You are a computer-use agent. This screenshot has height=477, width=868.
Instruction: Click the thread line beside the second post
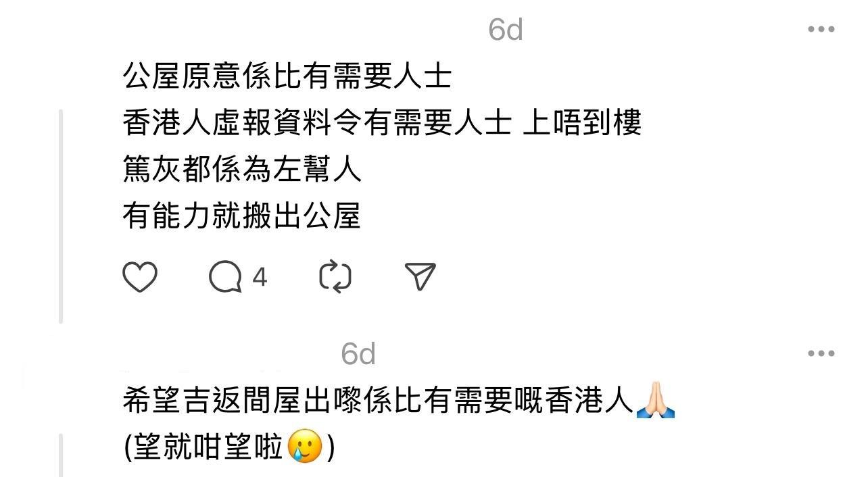tap(61, 455)
